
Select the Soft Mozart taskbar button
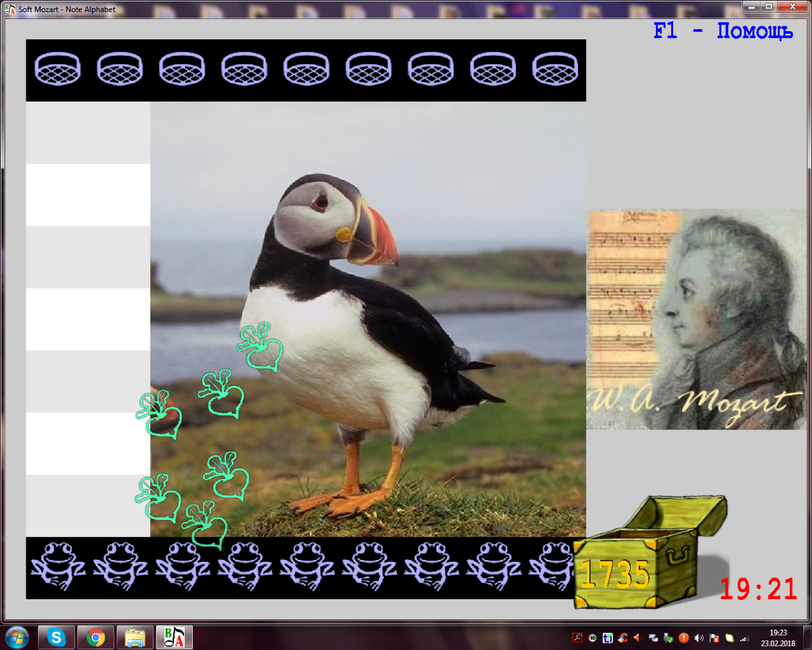(x=175, y=637)
